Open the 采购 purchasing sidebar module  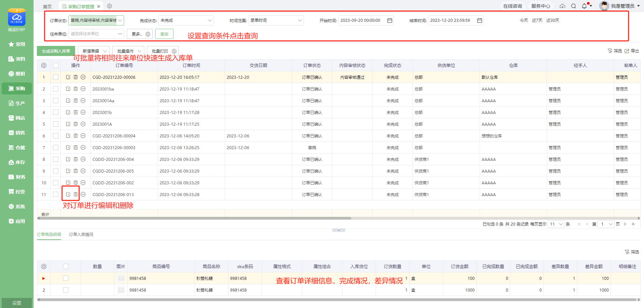coord(17,88)
